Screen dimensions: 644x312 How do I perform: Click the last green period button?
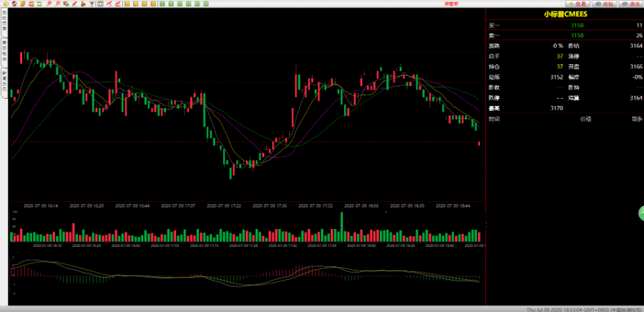(x=206, y=4)
